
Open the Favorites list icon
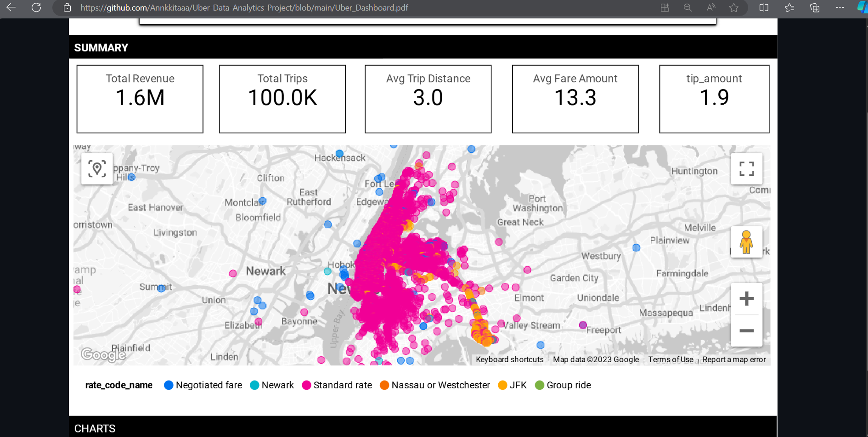789,7
